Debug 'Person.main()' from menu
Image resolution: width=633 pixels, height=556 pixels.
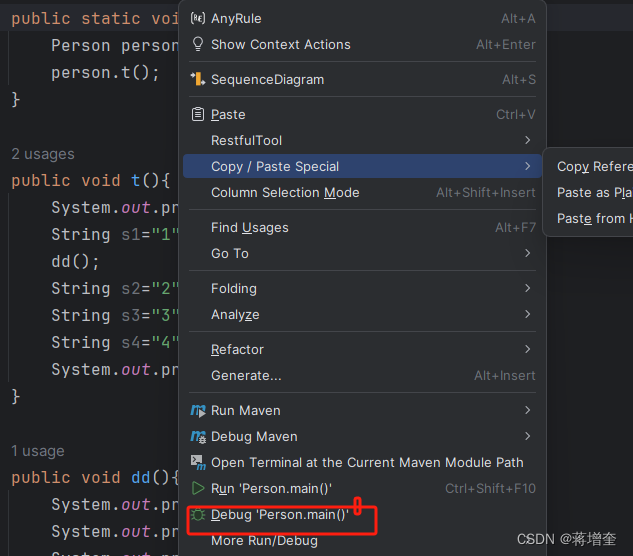362,514
